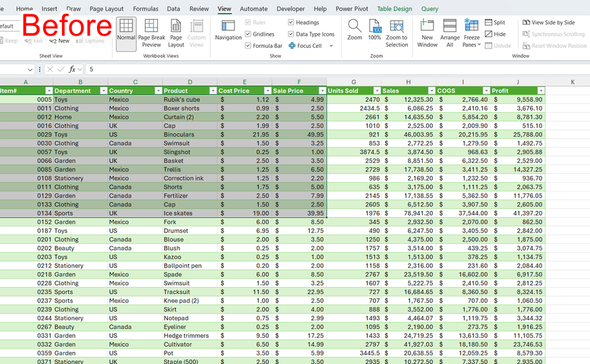Image resolution: width=590 pixels, height=364 pixels.
Task: Open Custom Views dialog
Action: 196,34
